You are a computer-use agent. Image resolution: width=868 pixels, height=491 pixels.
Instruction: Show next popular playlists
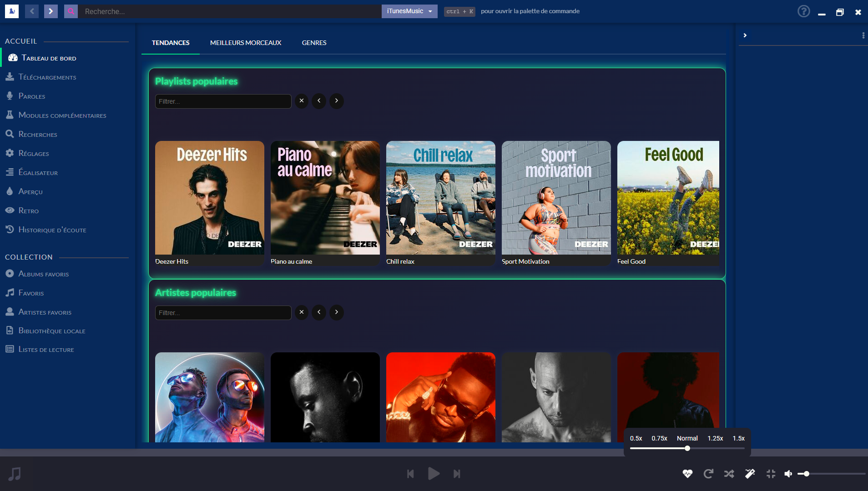[x=336, y=101]
